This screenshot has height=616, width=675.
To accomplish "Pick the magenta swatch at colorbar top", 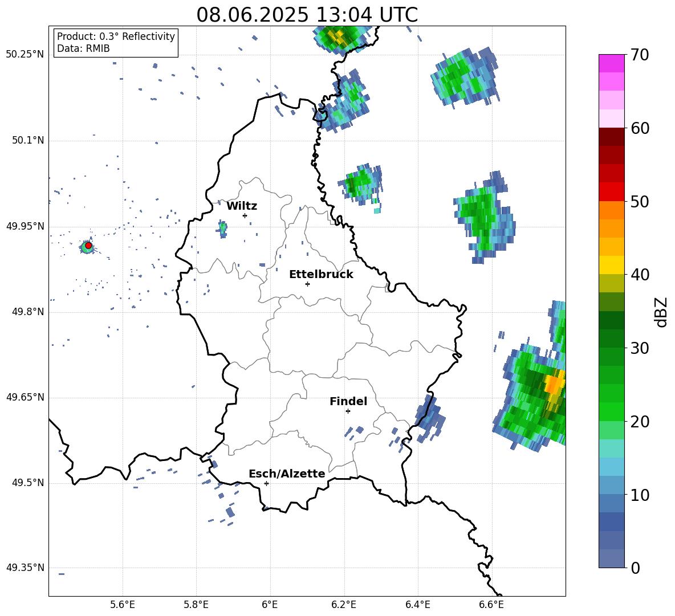I will coord(611,64).
